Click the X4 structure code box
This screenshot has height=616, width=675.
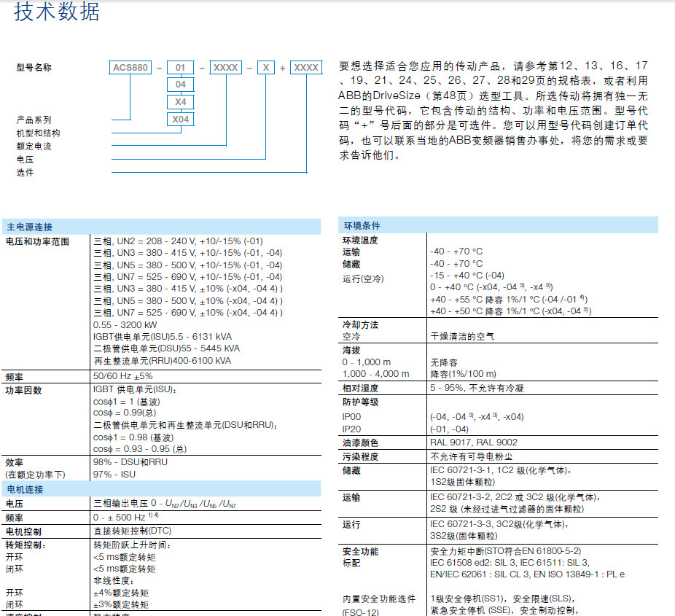180,102
